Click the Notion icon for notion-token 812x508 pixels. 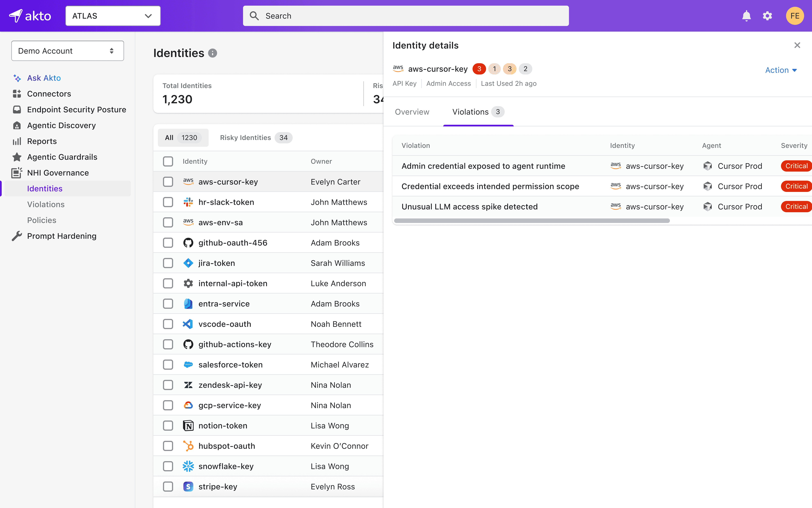point(188,426)
